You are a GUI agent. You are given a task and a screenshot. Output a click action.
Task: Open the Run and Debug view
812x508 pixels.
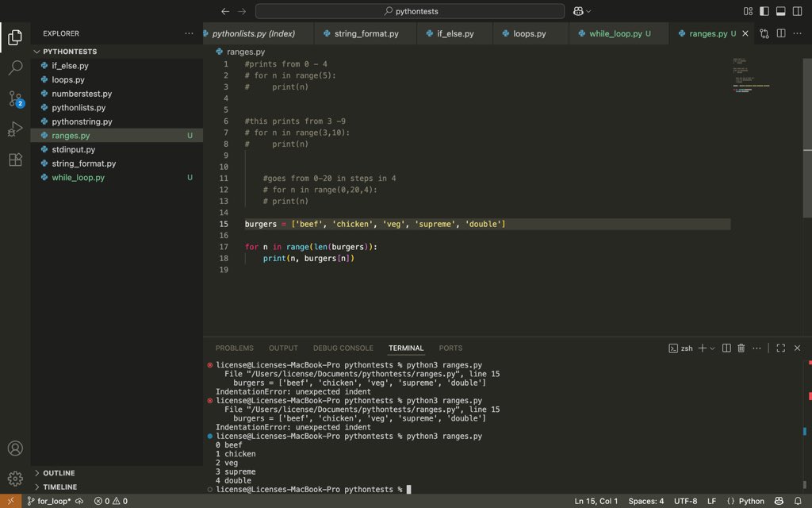[15, 129]
